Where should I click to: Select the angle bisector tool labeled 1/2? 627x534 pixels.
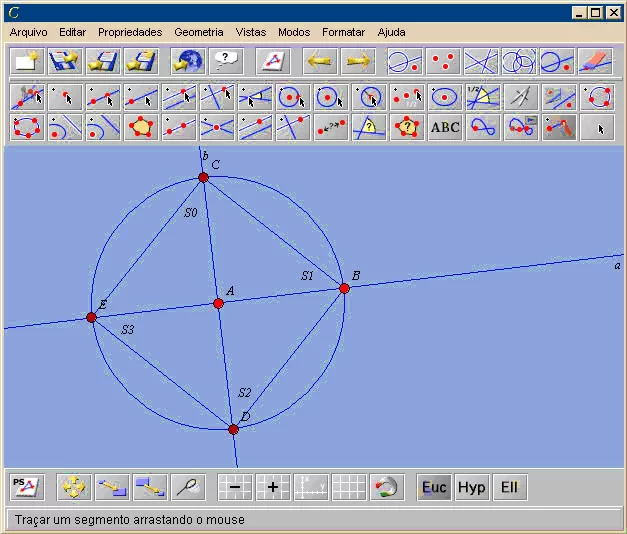coord(483,97)
